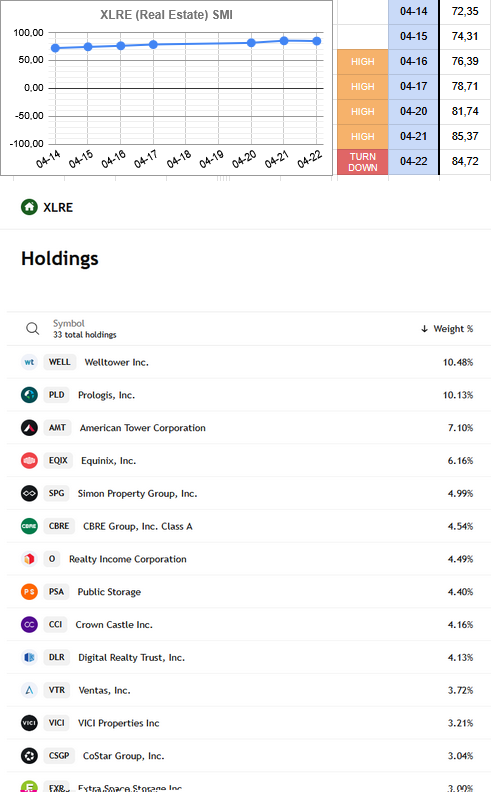Image resolution: width=491 pixels, height=792 pixels.
Task: Click the 04-21 date cell
Action: (x=414, y=136)
